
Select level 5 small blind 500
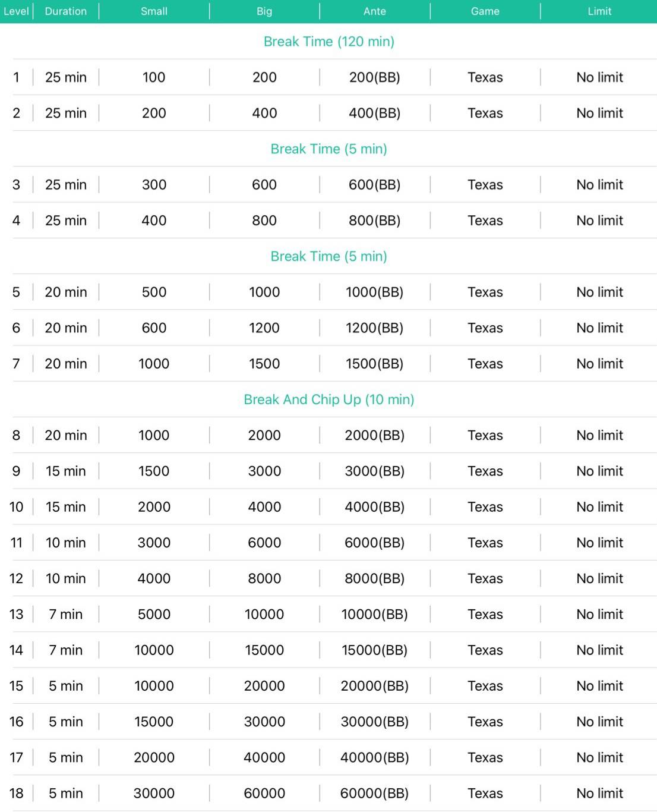(154, 292)
